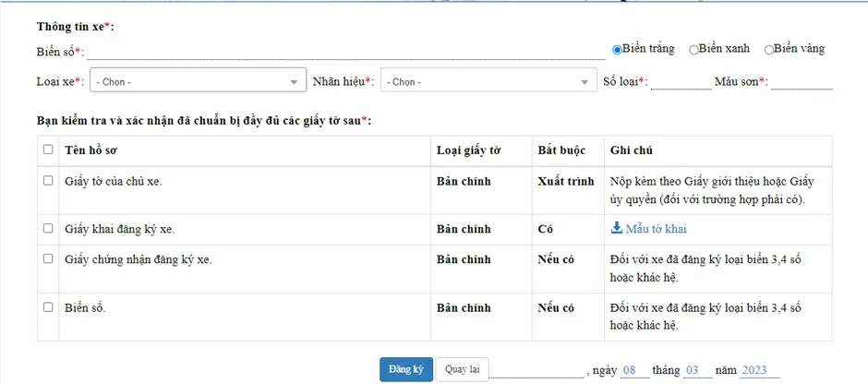Expand the Nhãn hiệu dropdown list

coord(488,82)
